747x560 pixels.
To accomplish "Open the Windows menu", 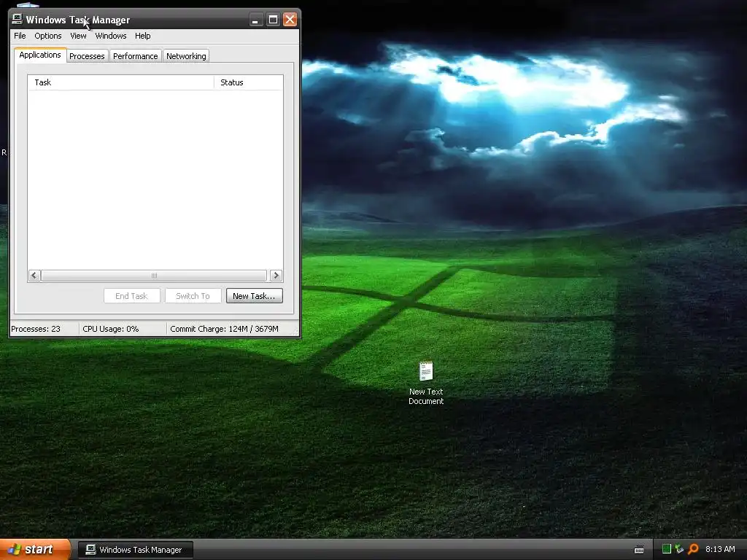I will [111, 36].
